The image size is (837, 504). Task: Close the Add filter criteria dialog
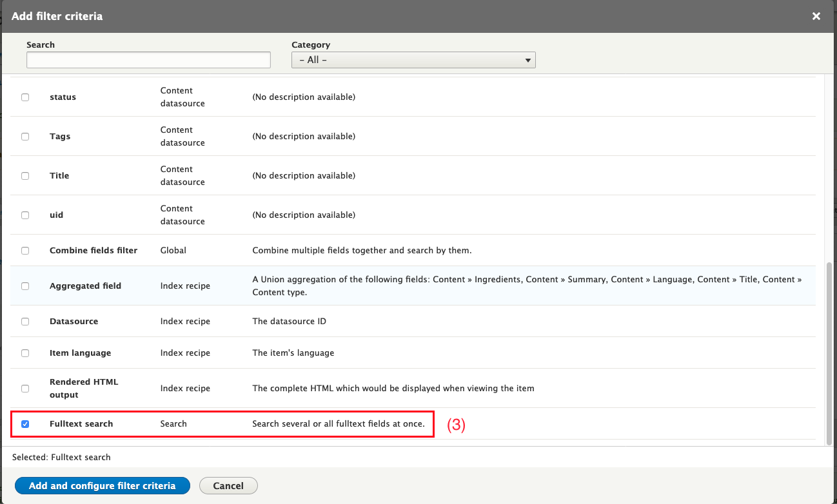point(816,16)
